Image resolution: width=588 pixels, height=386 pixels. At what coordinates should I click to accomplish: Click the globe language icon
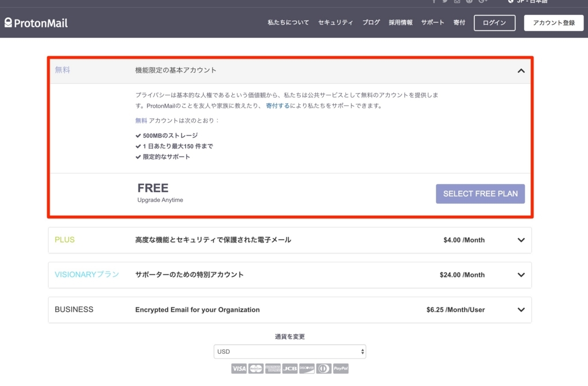[x=510, y=1]
